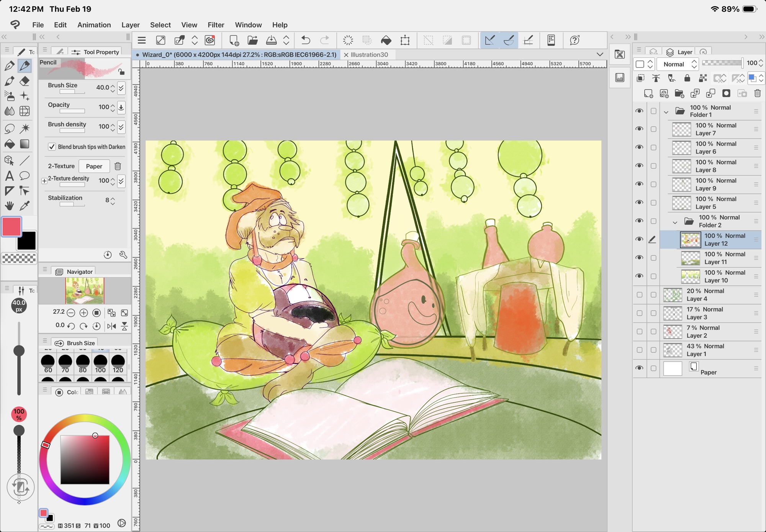Viewport: 766px width, 532px height.
Task: Pick the Eyedropper tool
Action: 25,206
